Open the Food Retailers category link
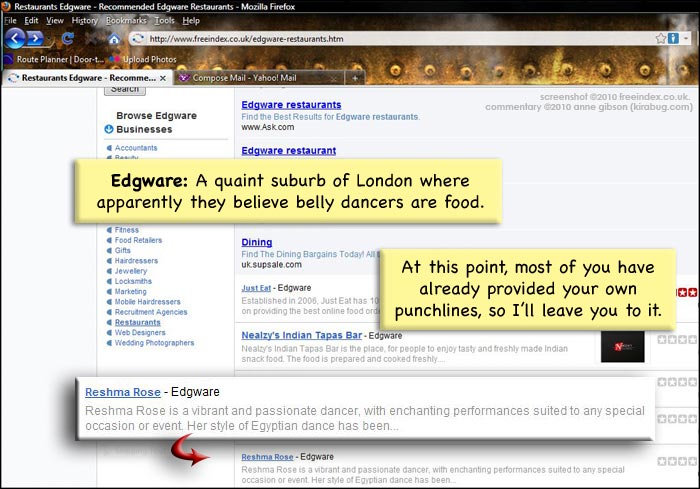 pos(138,240)
